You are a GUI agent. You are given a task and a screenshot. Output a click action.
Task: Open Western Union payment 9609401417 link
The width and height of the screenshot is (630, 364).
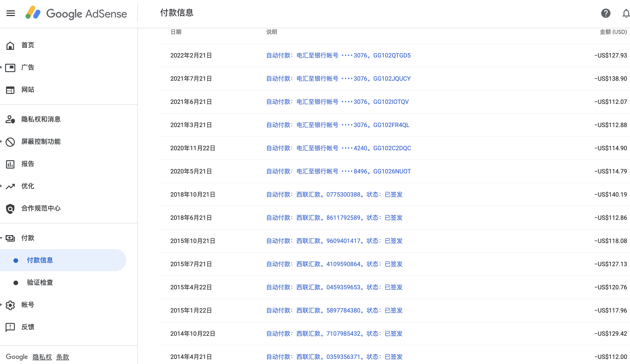334,241
